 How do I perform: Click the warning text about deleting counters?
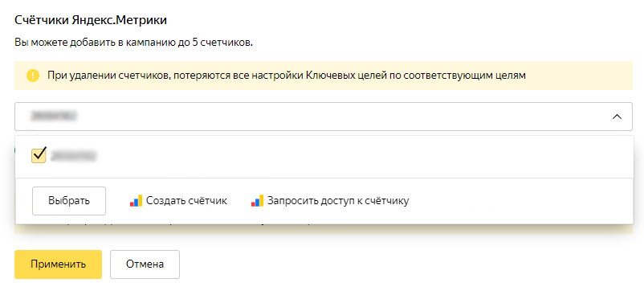[x=287, y=76]
